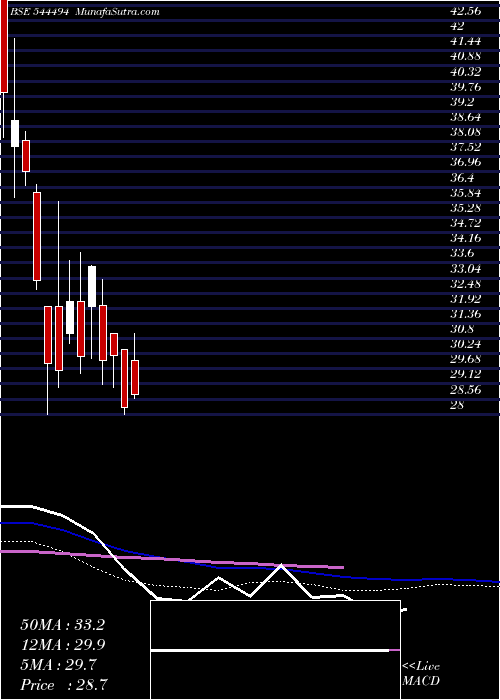Click the <<Live MACD label
The width and height of the screenshot is (500, 700).
[421, 674]
